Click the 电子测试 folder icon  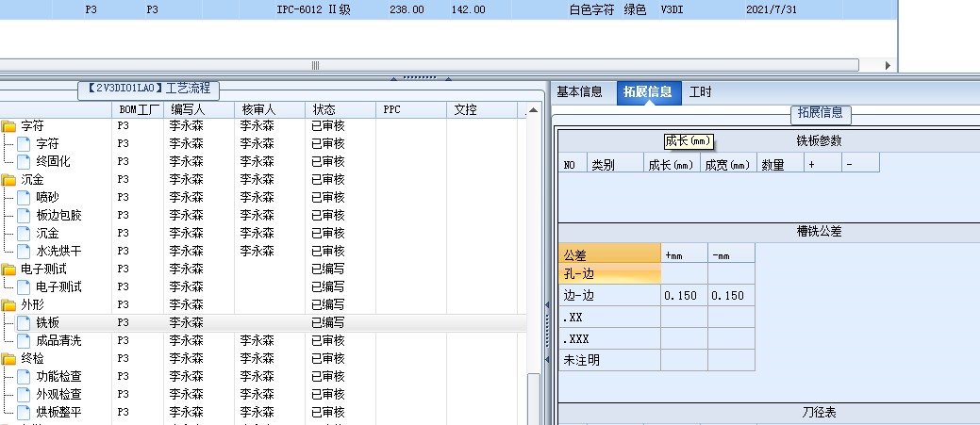pyautogui.click(x=8, y=270)
